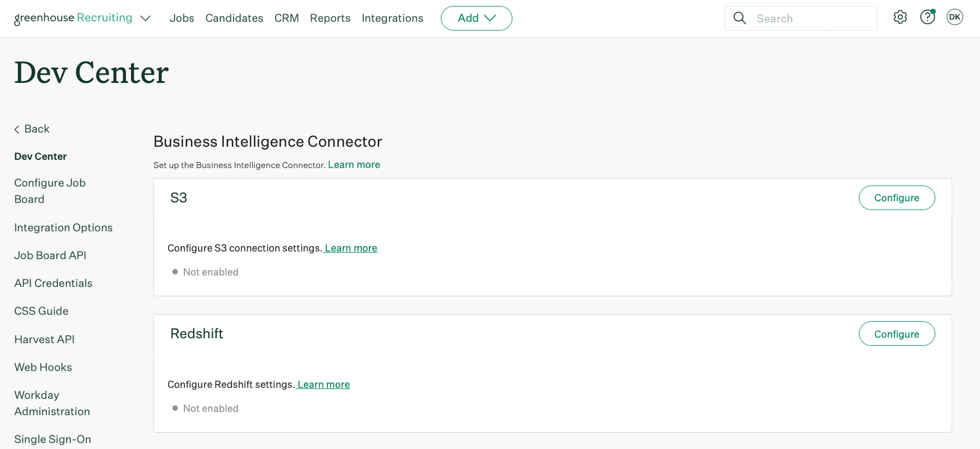
Task: Click the Configure button for S3
Action: [x=897, y=197]
